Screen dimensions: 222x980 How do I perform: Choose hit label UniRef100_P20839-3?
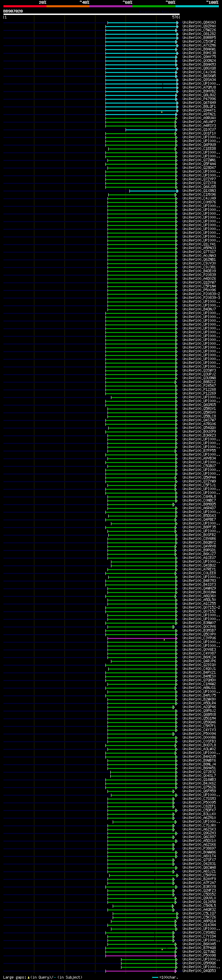[x=202, y=298]
